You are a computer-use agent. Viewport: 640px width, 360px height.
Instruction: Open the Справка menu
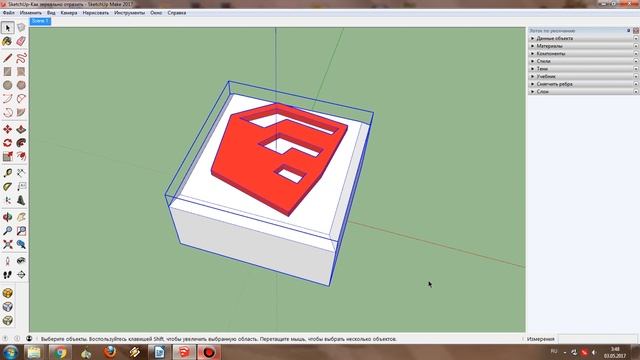click(177, 13)
